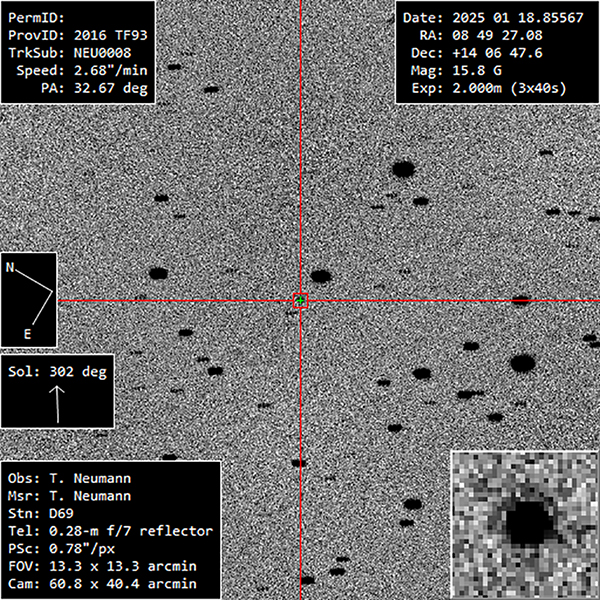Click the N/E compass orientation indicator
Image resolution: width=600 pixels, height=600 pixels.
(29, 299)
